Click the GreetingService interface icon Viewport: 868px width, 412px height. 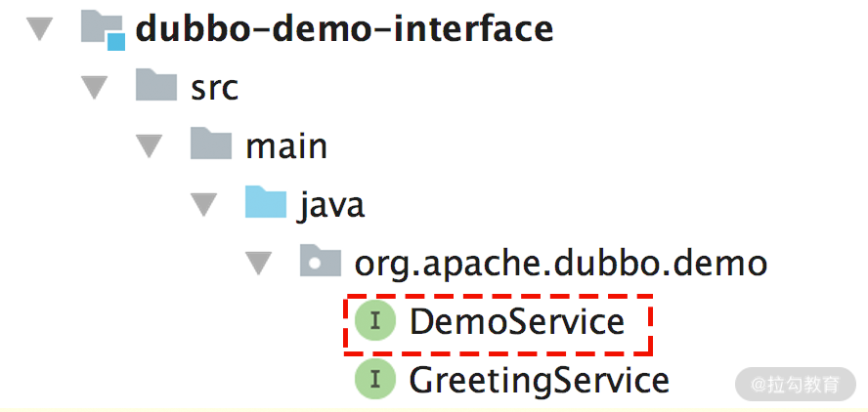375,379
